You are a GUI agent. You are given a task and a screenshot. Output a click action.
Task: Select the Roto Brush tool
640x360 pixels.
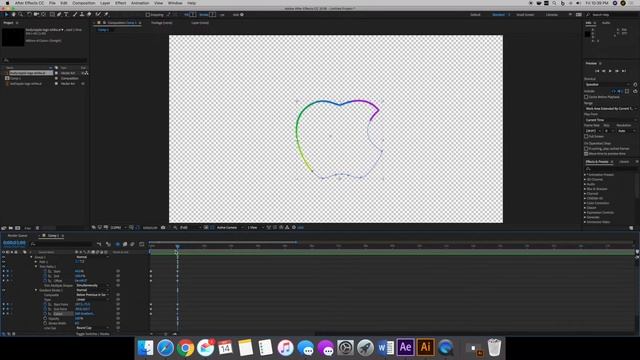pos(98,14)
